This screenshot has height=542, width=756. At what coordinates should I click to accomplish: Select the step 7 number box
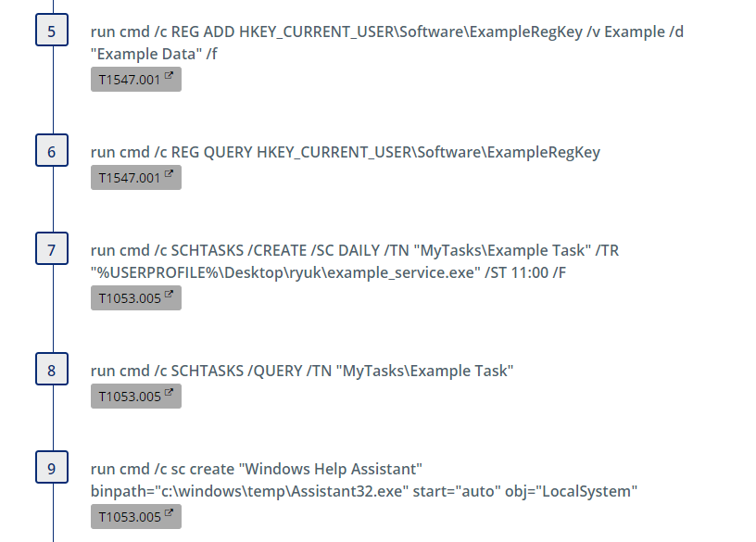(x=52, y=249)
